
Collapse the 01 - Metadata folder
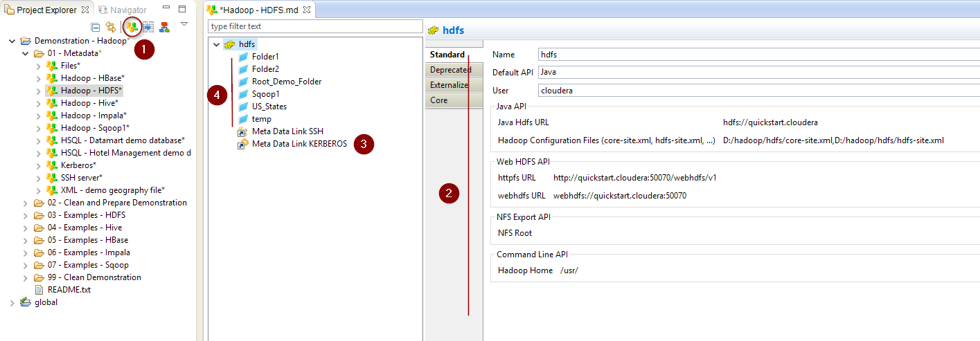pyautogui.click(x=25, y=53)
